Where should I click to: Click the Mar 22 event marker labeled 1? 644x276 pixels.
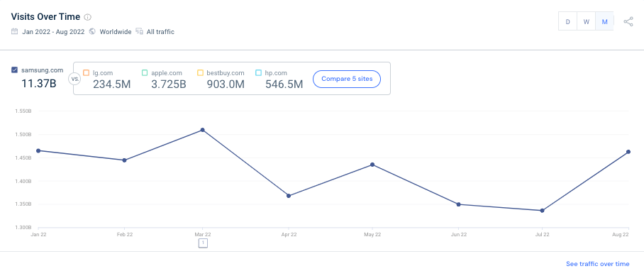pos(203,243)
